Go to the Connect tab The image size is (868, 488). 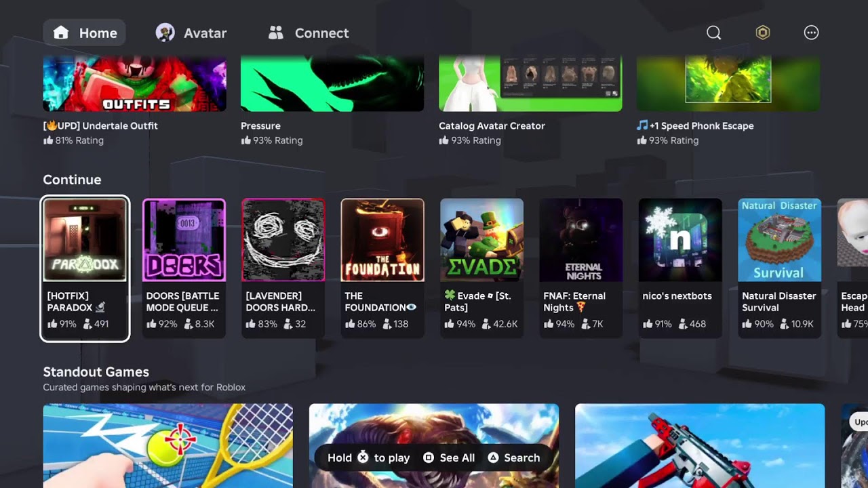click(309, 33)
